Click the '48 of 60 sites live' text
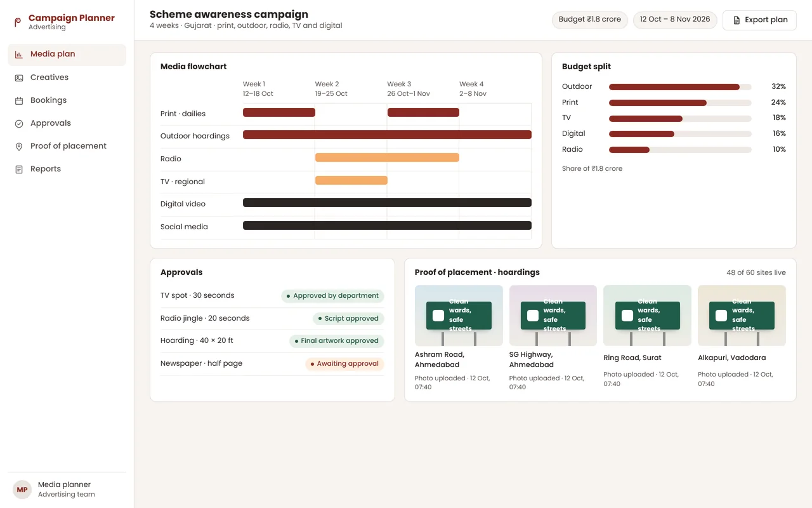 point(756,273)
